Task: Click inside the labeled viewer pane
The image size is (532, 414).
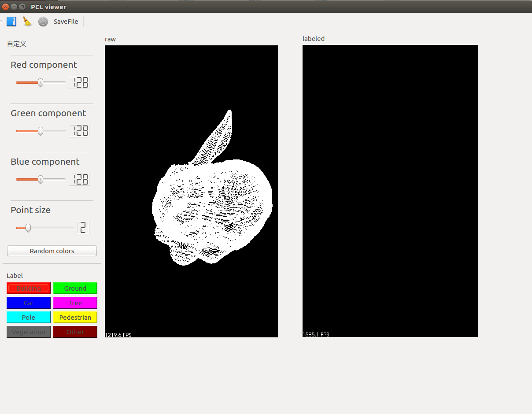Action: pos(390,191)
